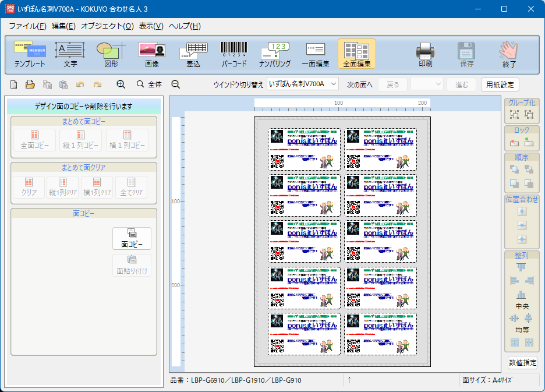Open the 表示 menu
545x392 pixels.
pos(151,26)
